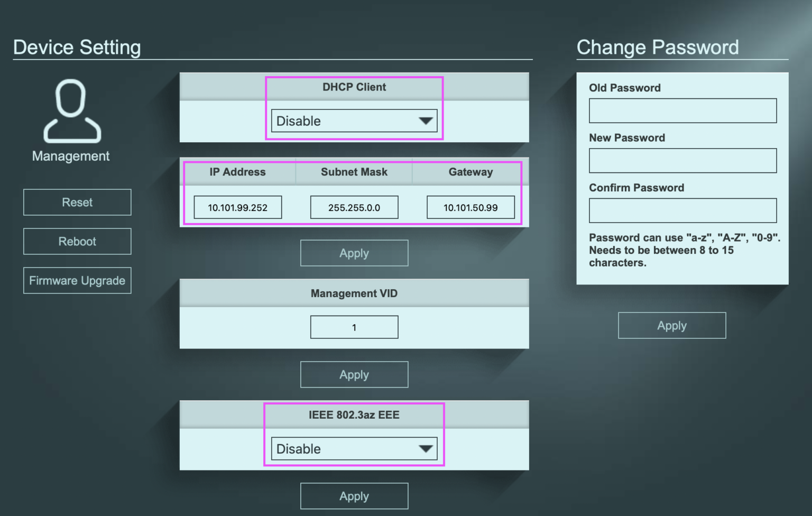Focus the New Password field

coord(682,160)
